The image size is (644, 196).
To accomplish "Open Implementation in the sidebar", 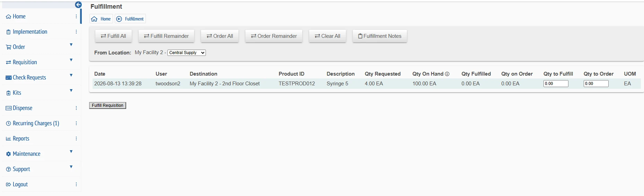I will coord(30,32).
